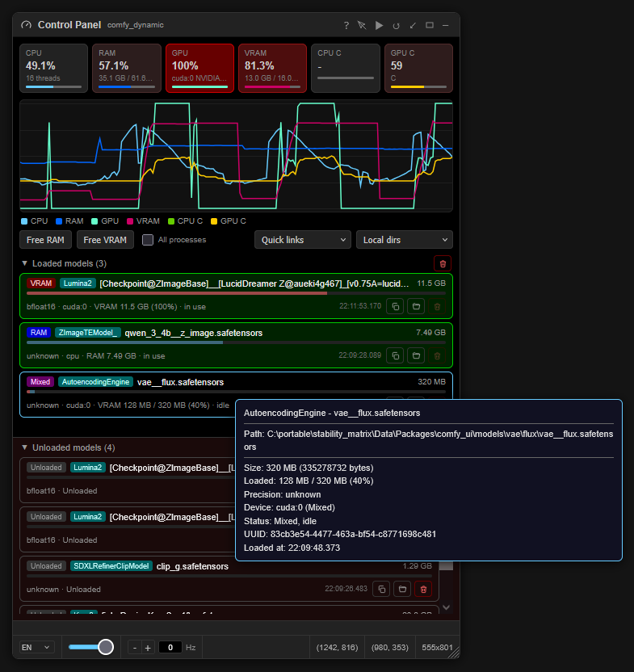Open the Local dirs dropdown

point(405,240)
